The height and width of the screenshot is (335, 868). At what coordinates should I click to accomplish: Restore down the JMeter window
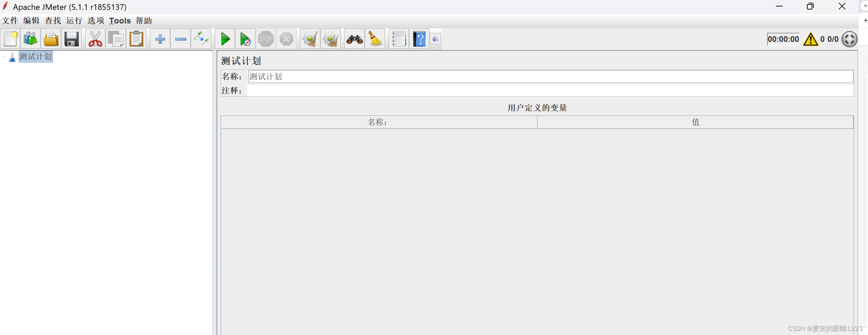[810, 6]
